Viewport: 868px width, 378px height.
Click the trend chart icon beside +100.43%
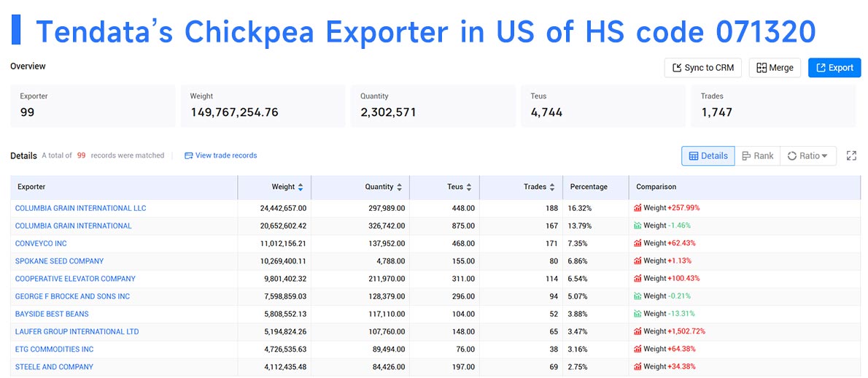638,278
